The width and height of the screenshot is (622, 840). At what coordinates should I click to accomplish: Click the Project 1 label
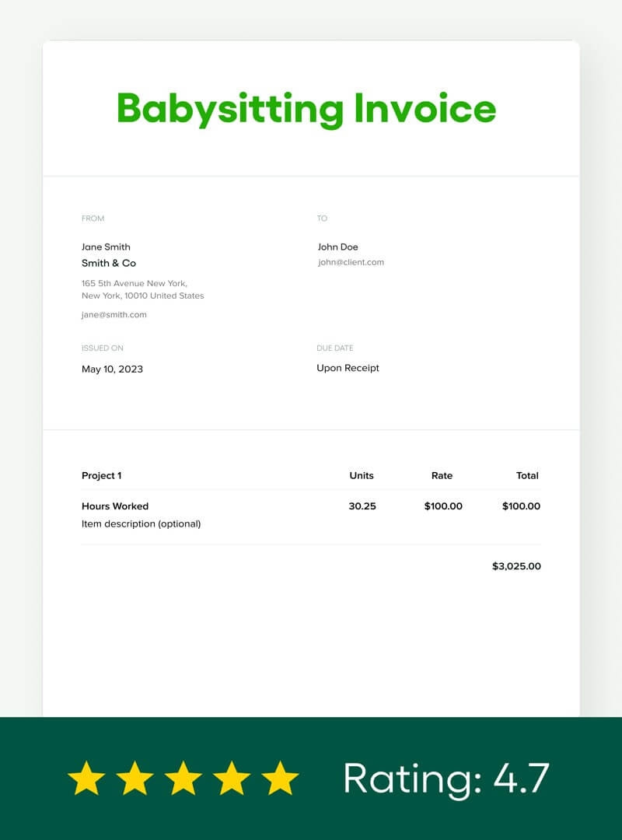(x=103, y=475)
